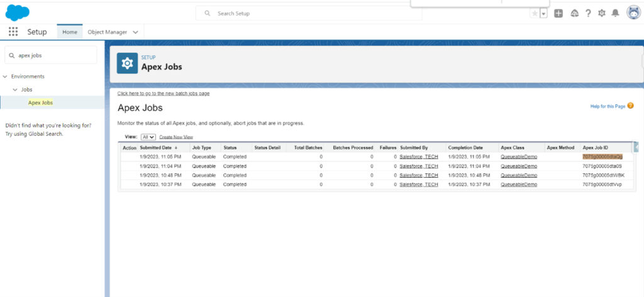Image resolution: width=644 pixels, height=297 pixels.
Task: Open the favorites list dropdown arrow
Action: [543, 13]
